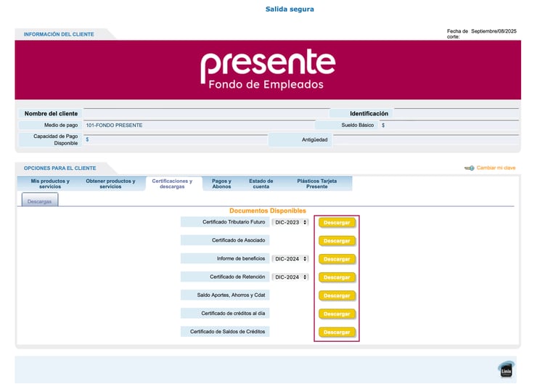Download the Informe de beneficios
This screenshot has width=537, height=392.
pyautogui.click(x=337, y=259)
